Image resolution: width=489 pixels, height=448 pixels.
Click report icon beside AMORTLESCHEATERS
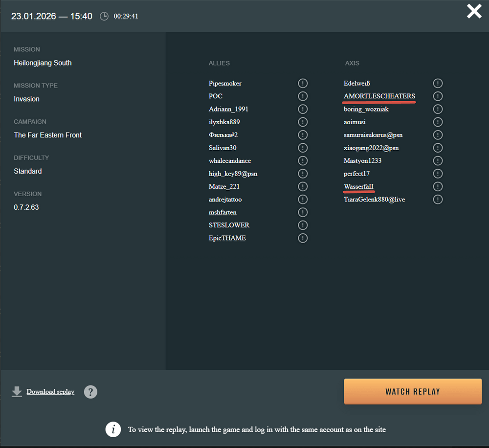(x=438, y=96)
